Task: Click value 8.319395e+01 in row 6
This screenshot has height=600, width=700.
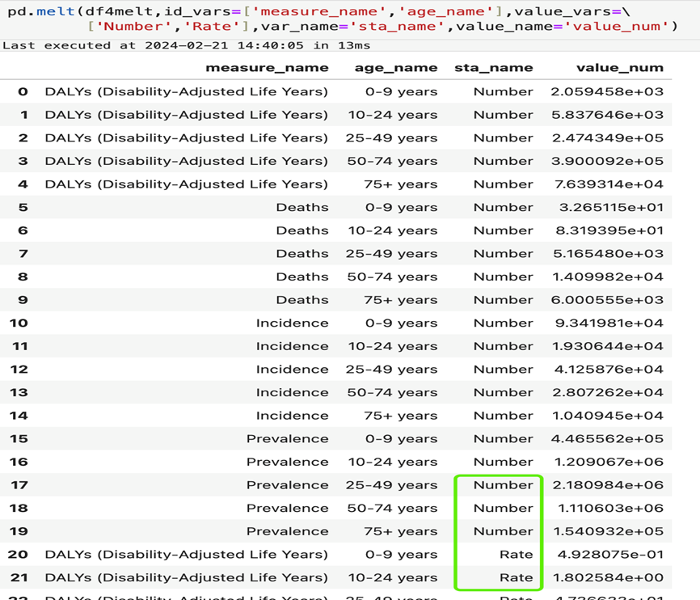Action: tap(609, 231)
